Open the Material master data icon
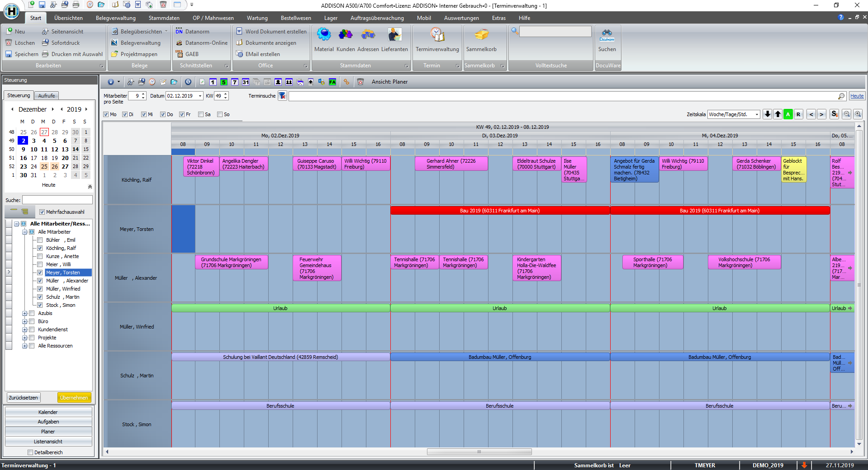 (x=324, y=35)
